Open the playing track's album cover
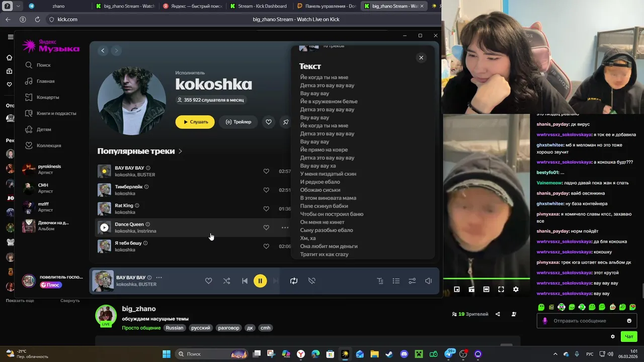Image resolution: width=644 pixels, height=362 pixels. tap(103, 281)
